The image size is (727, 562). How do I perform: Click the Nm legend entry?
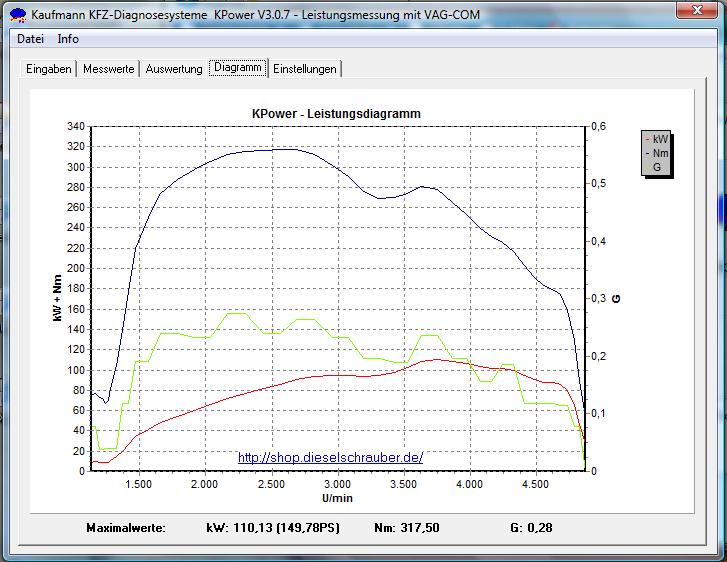[x=659, y=153]
